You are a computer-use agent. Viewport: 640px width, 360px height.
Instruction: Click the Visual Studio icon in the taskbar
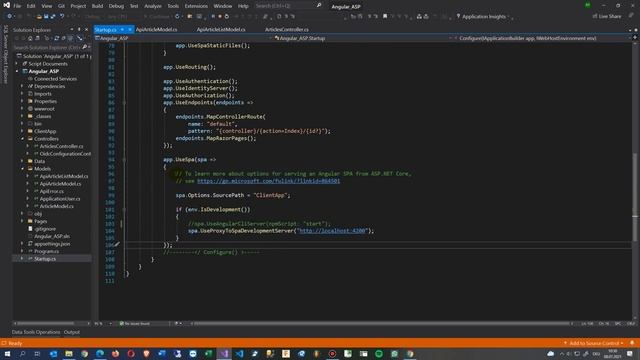click(224, 354)
